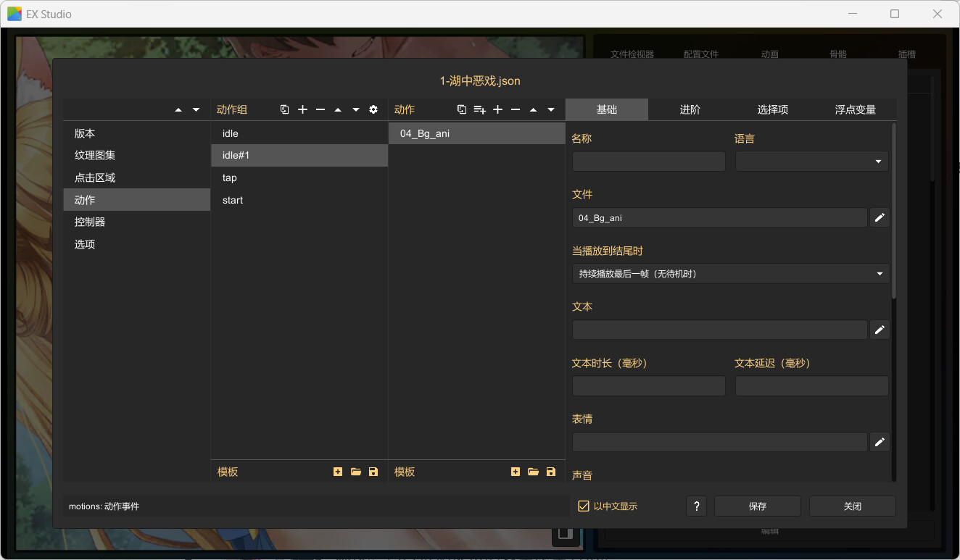Open 配置文件 tab in background window
The width and height of the screenshot is (960, 560).
point(701,54)
